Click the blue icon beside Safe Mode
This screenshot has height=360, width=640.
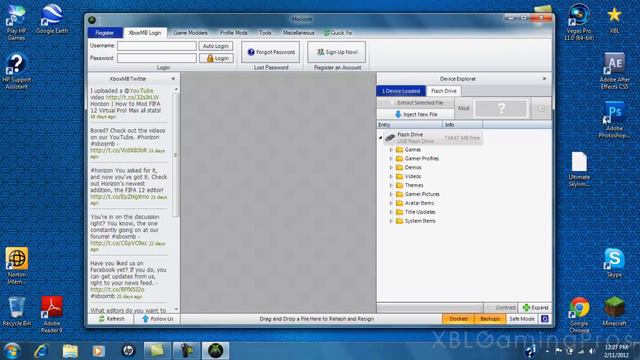(545, 319)
